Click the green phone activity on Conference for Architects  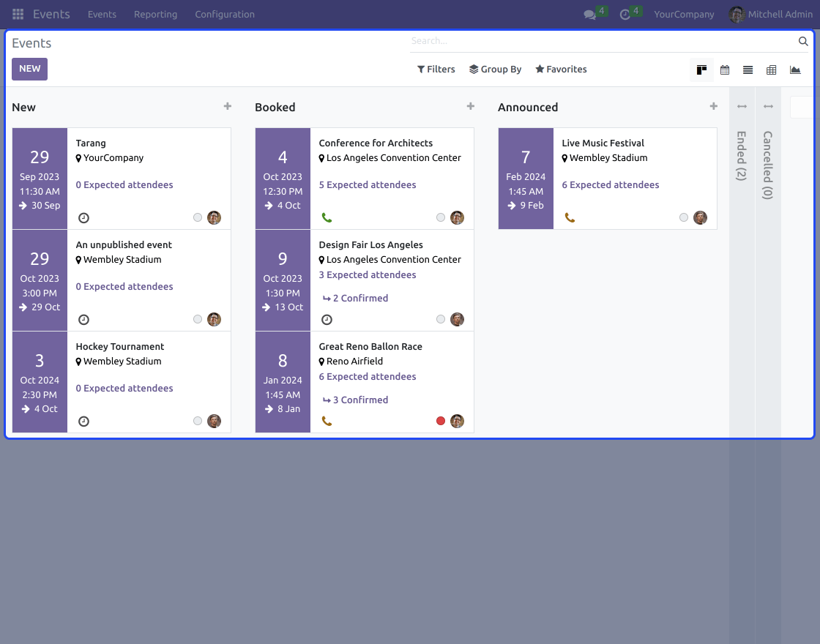[327, 217]
